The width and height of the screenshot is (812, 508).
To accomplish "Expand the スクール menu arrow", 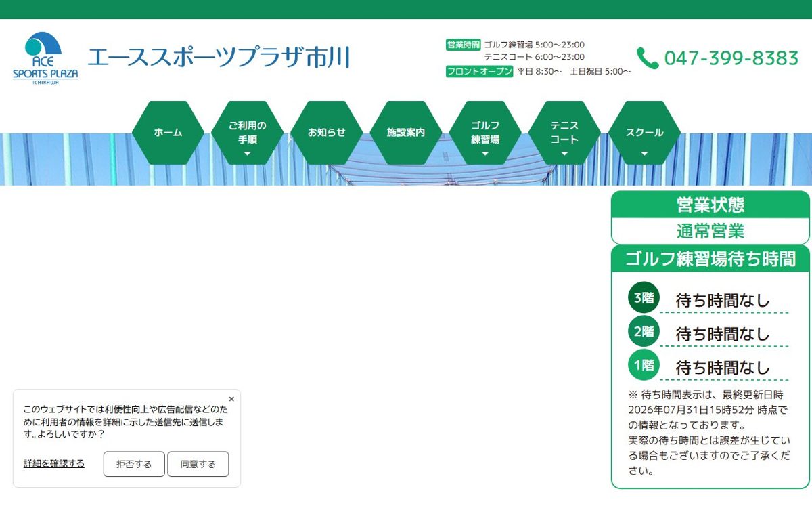I will point(644,154).
